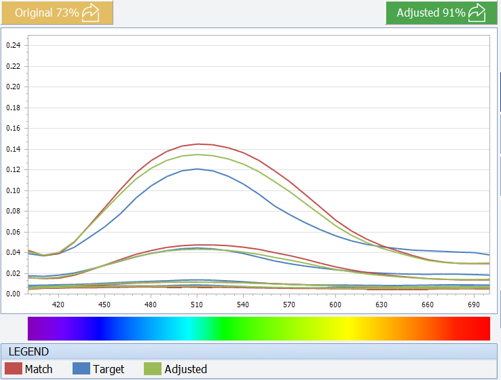The height and width of the screenshot is (380, 501).
Task: Click share arrow icon on Adjusted button
Action: pos(477,13)
